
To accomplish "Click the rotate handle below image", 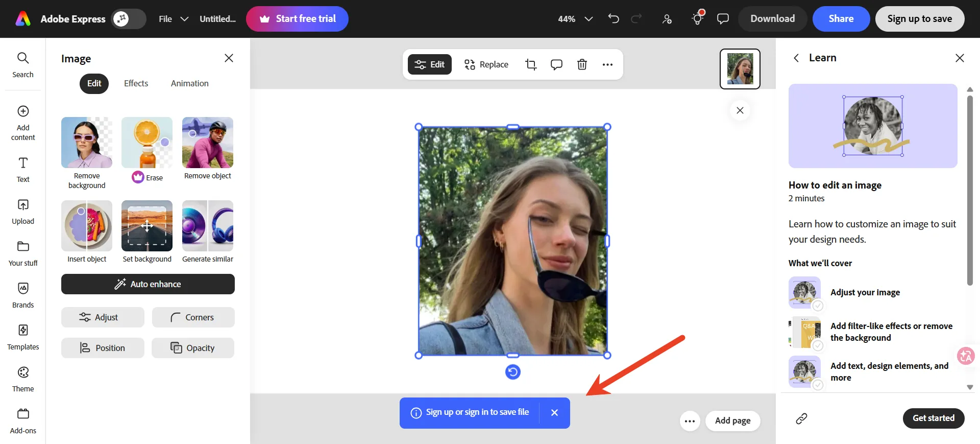I will [513, 372].
